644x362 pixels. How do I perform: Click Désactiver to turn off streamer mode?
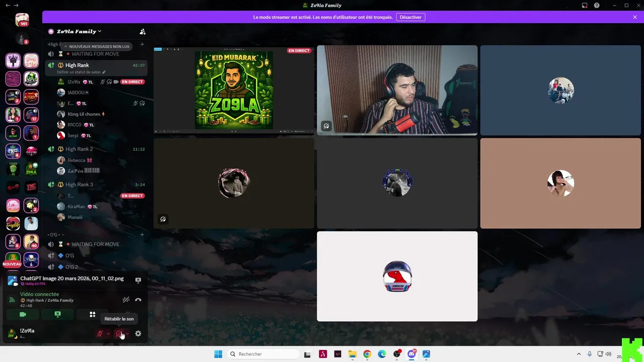pos(411,17)
